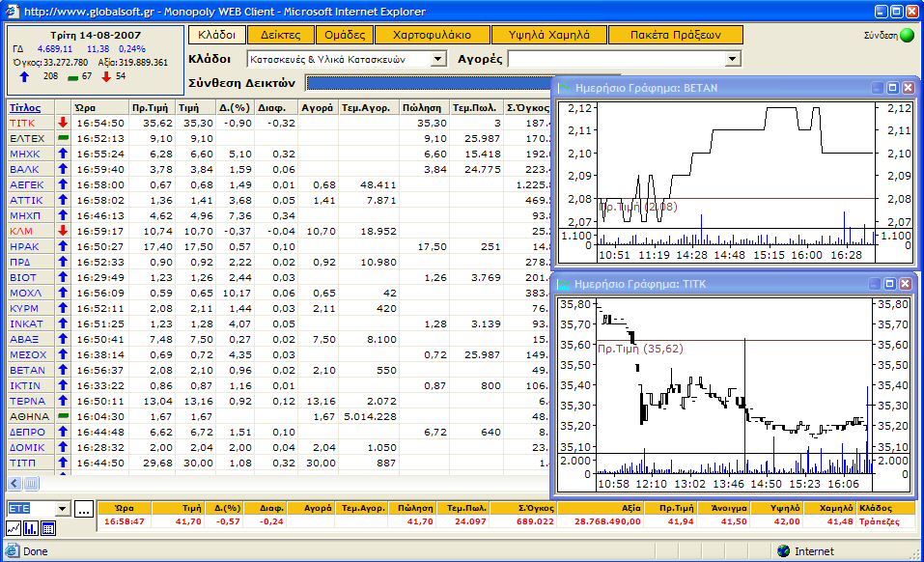Click the red down arrow decliners indicator
924x562 pixels.
coord(106,76)
